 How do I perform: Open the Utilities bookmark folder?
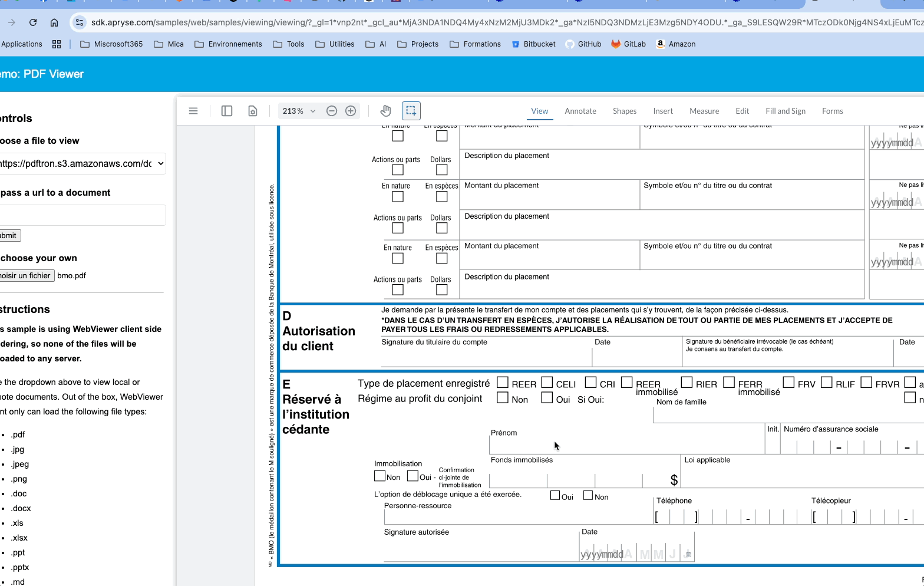pos(335,44)
